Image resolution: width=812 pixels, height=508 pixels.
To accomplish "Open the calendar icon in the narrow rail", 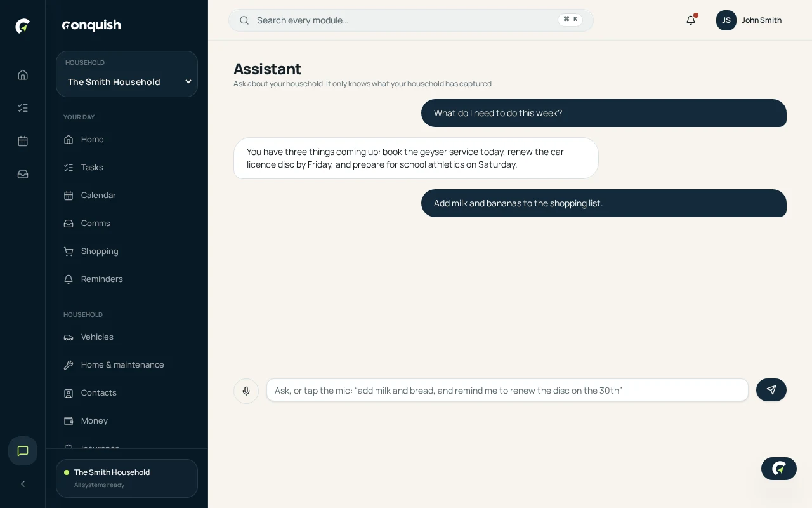I will (x=23, y=141).
